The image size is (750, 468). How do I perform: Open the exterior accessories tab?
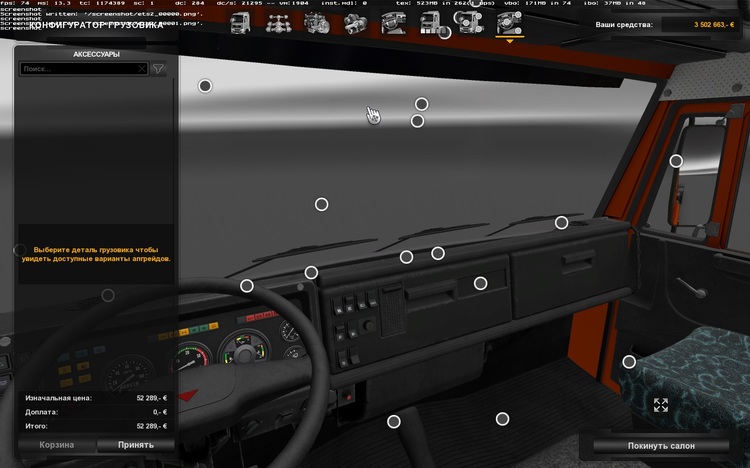pos(469,22)
